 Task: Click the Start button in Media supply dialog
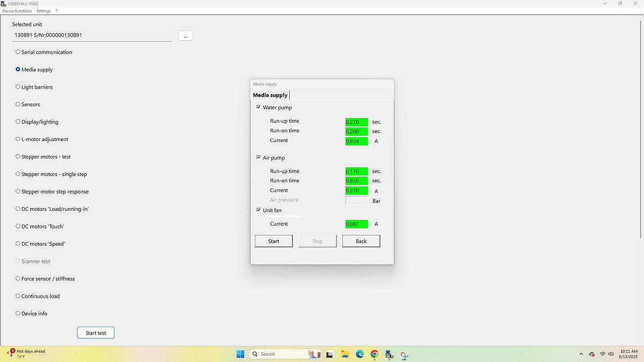coord(274,241)
